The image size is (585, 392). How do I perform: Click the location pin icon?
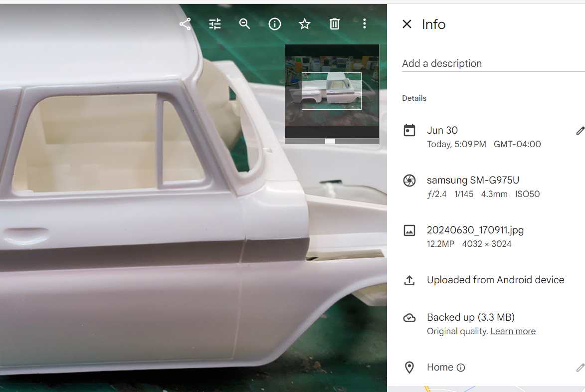click(x=409, y=368)
